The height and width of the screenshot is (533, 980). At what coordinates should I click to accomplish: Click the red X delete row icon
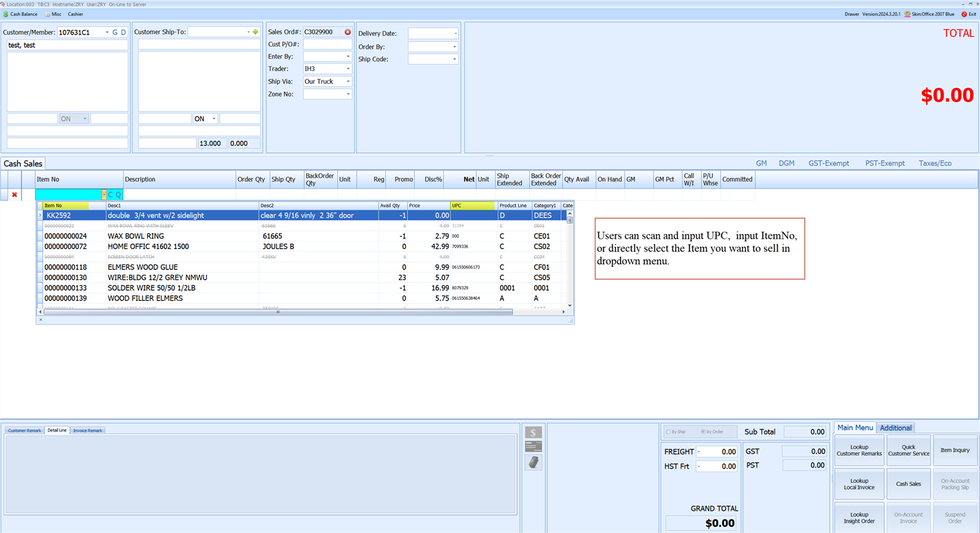tap(14, 195)
